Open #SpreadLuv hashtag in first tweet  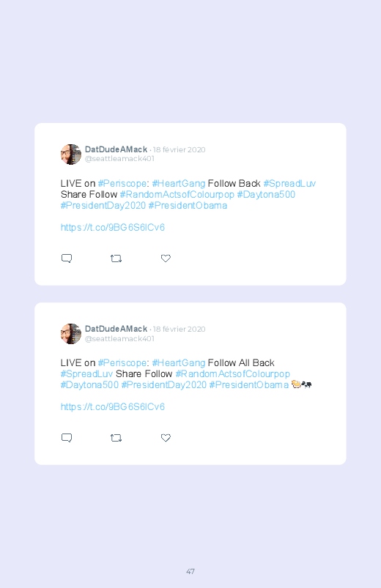tap(289, 183)
